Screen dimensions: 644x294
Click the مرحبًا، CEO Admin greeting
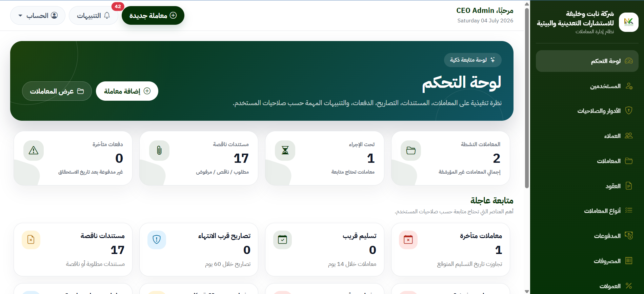[485, 11]
